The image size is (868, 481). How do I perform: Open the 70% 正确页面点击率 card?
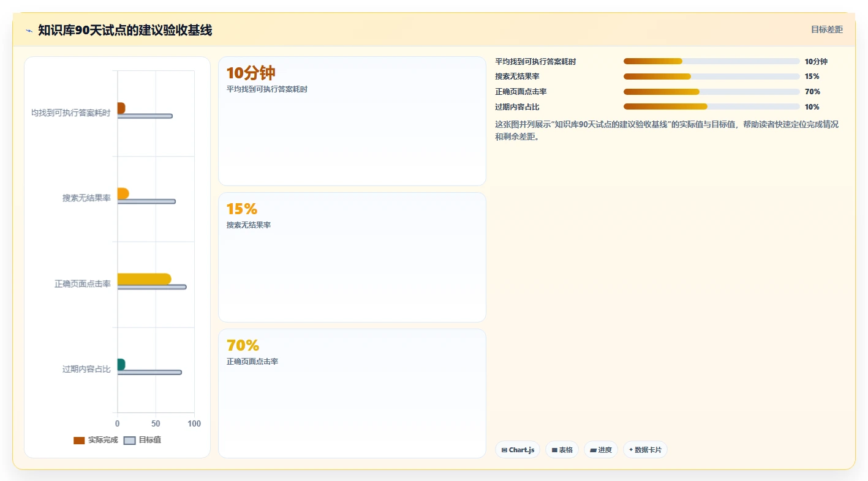[x=352, y=393]
